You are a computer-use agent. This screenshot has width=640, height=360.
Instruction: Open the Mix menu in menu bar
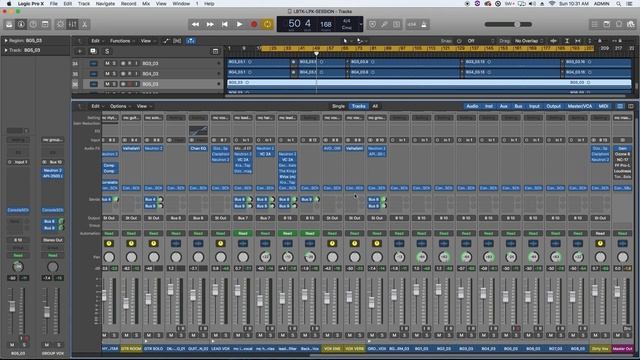(146, 4)
